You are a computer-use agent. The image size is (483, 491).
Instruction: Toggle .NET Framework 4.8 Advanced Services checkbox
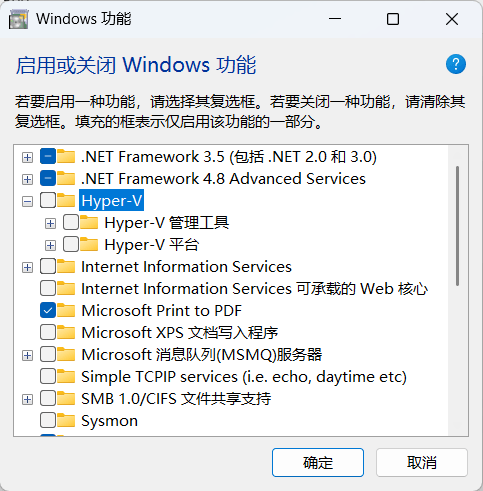pos(48,178)
